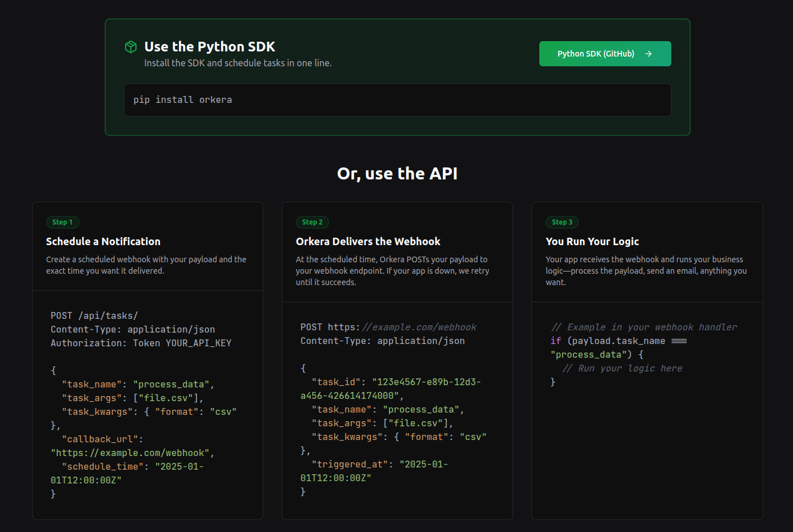Click the Use the Python SDK heading
This screenshot has height=532, width=793.
pyautogui.click(x=210, y=47)
